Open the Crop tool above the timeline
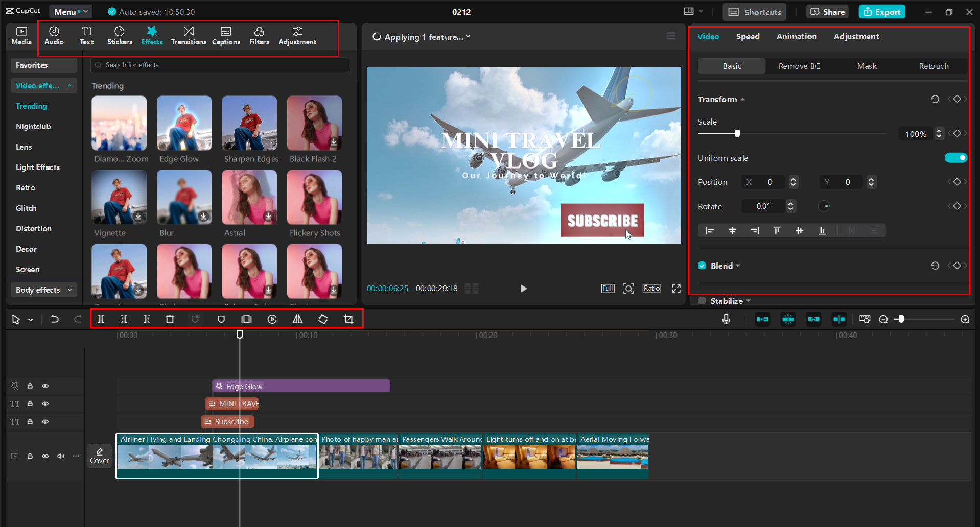 click(348, 319)
